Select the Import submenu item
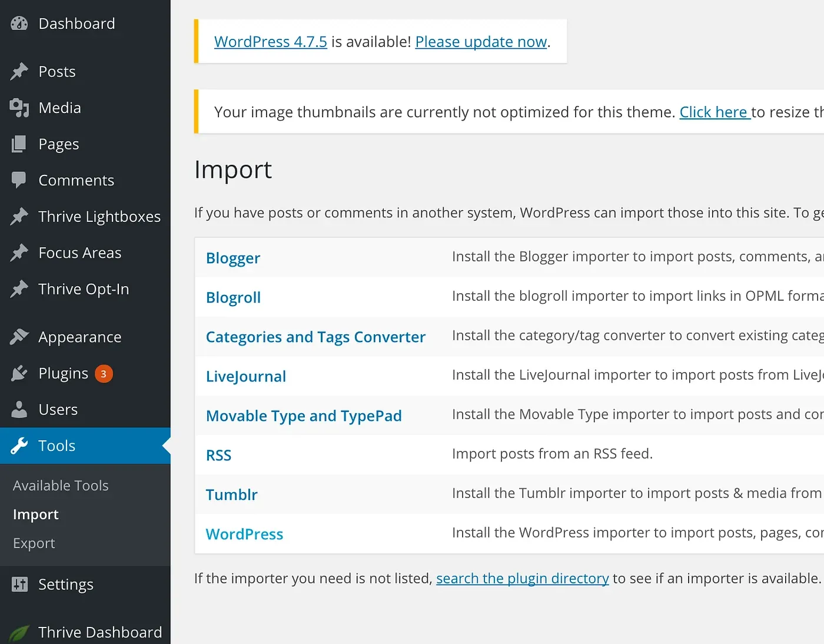Image resolution: width=824 pixels, height=644 pixels. coord(36,514)
